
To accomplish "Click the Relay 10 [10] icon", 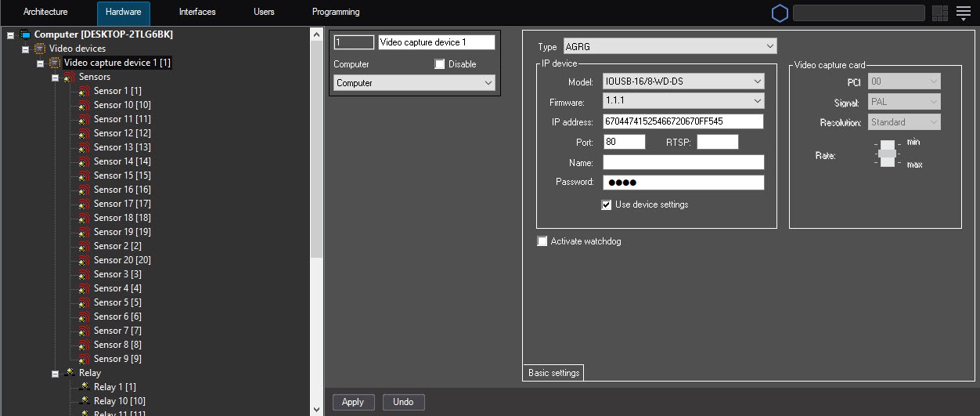I will click(x=85, y=401).
